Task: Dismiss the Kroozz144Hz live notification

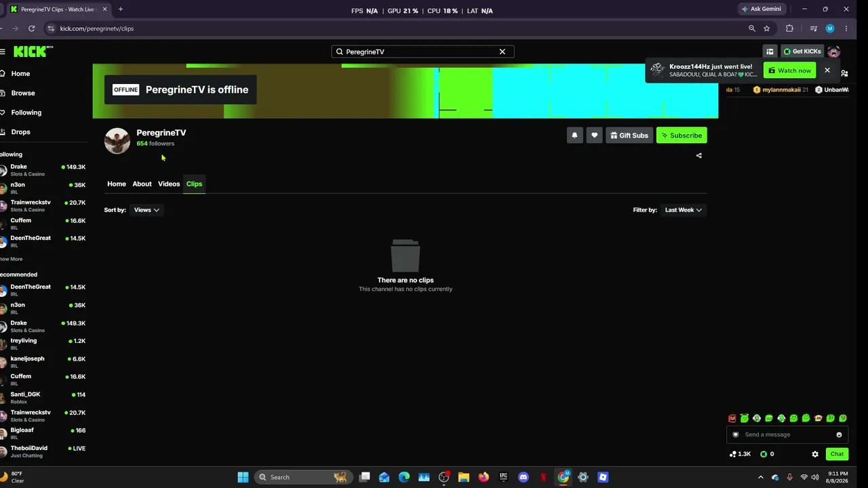Action: click(827, 70)
